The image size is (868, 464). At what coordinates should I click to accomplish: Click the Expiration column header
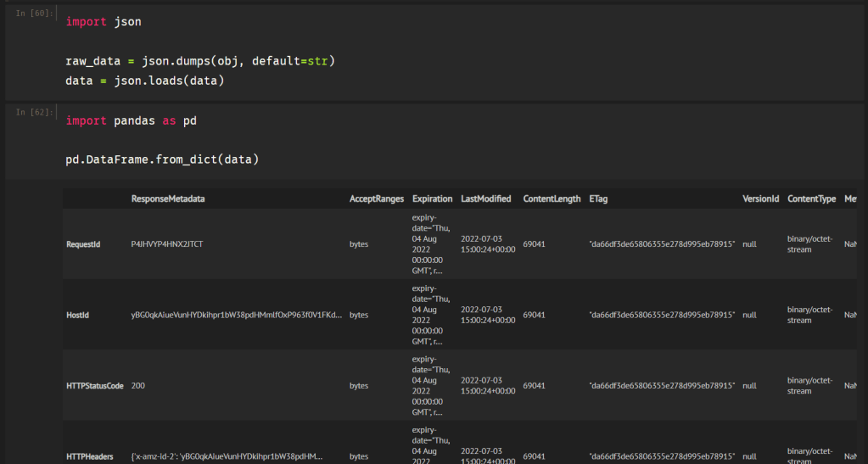point(432,198)
